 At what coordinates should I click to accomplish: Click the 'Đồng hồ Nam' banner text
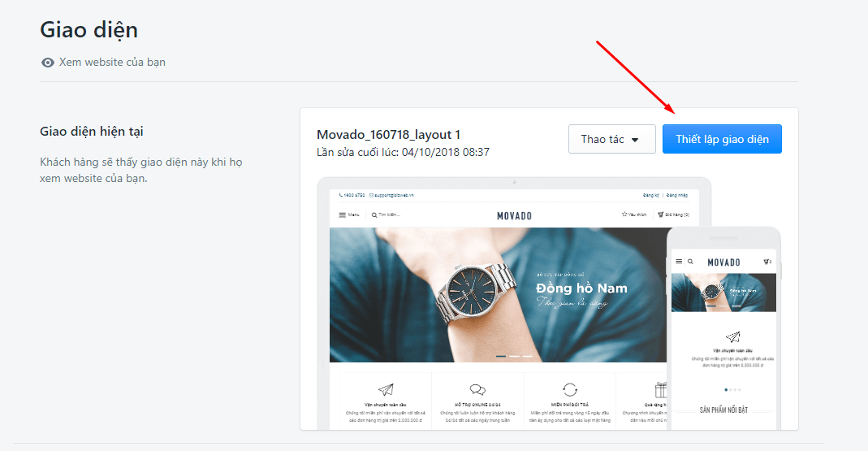[581, 288]
